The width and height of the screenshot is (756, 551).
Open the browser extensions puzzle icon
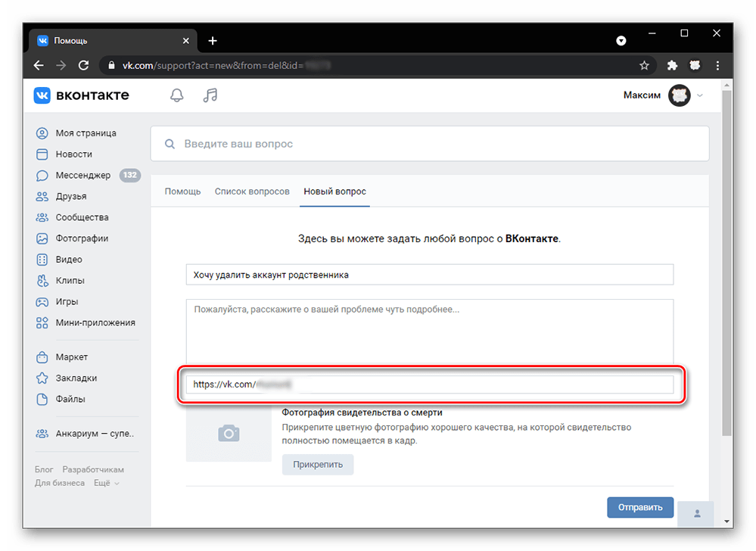672,66
